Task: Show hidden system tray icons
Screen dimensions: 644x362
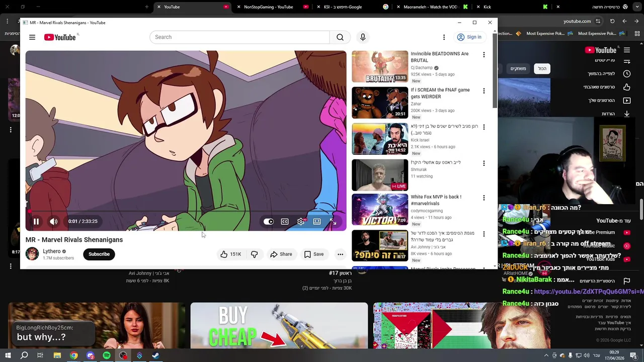Action: coord(546,355)
